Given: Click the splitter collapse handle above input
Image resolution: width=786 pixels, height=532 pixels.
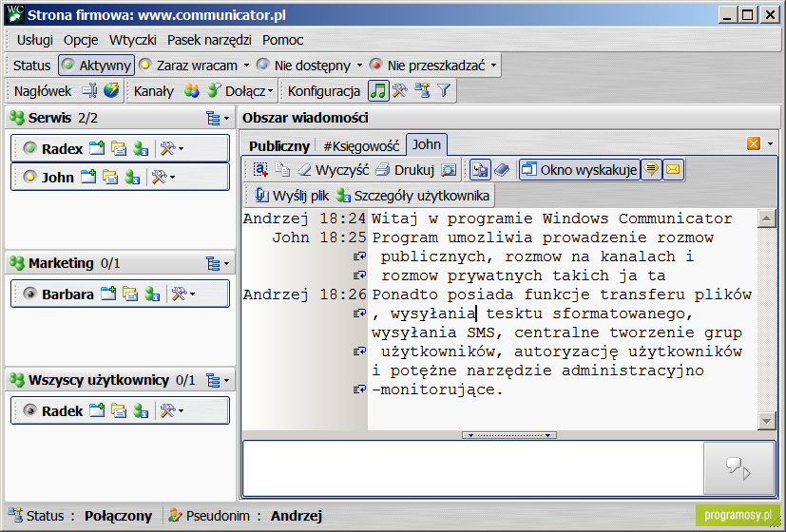Looking at the screenshot, I should 508,435.
